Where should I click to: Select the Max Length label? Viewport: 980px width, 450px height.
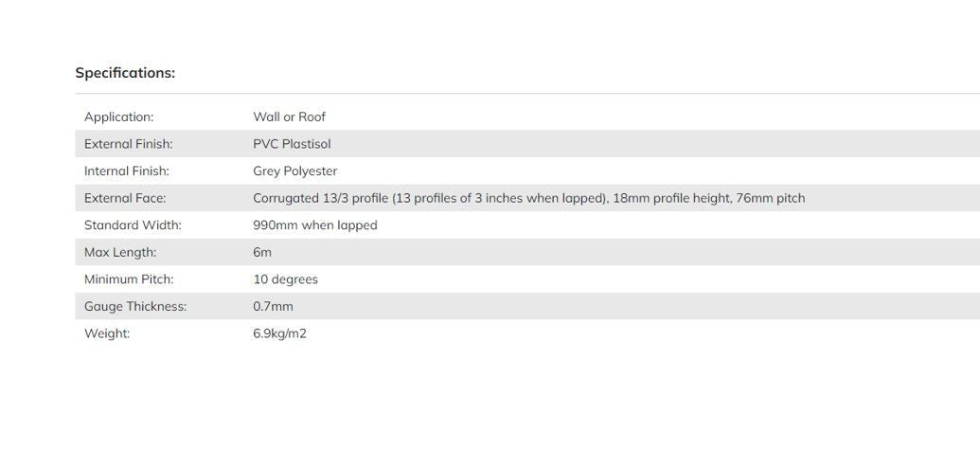[x=120, y=252]
